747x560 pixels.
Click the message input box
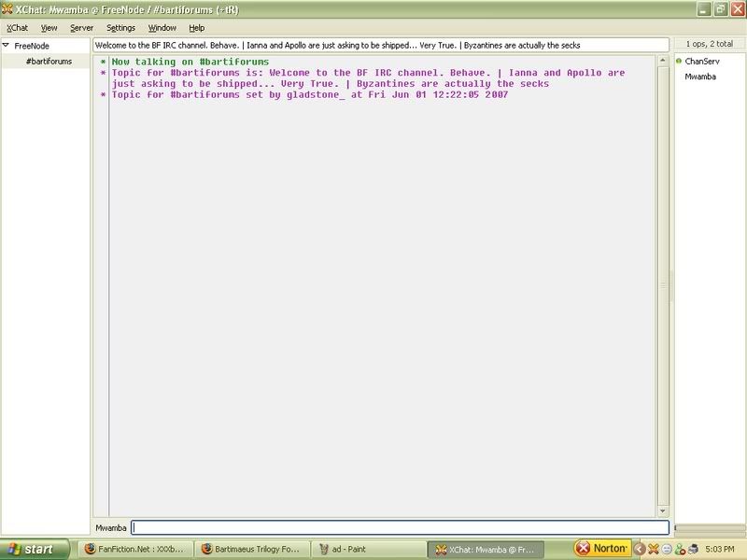[x=400, y=527]
